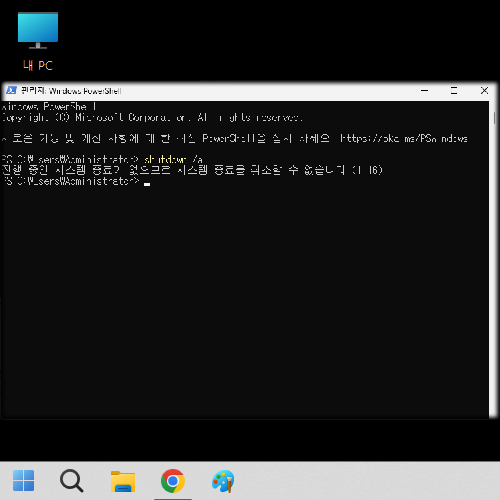Click the last PS prompt line with cursor
Screen dimensions: 500x500
pos(76,181)
